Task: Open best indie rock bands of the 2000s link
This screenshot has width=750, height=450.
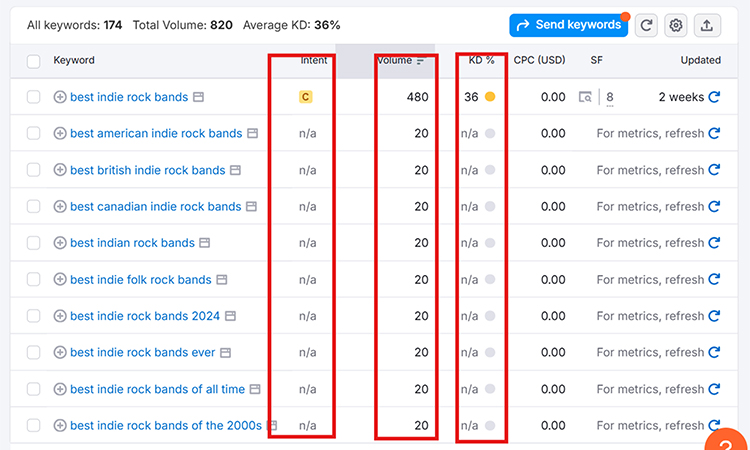Action: pos(166,425)
